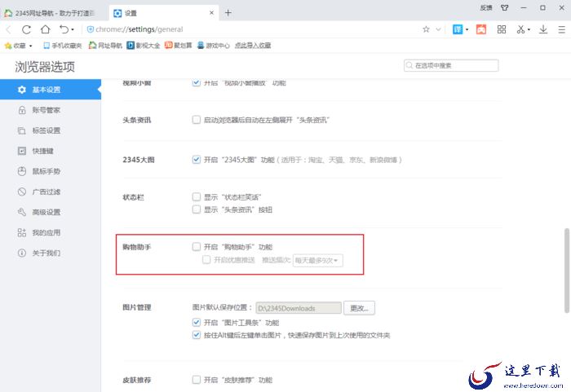571x392 pixels.
Task: Enable the 皮肤推荐 feature checkbox
Action: tap(197, 380)
